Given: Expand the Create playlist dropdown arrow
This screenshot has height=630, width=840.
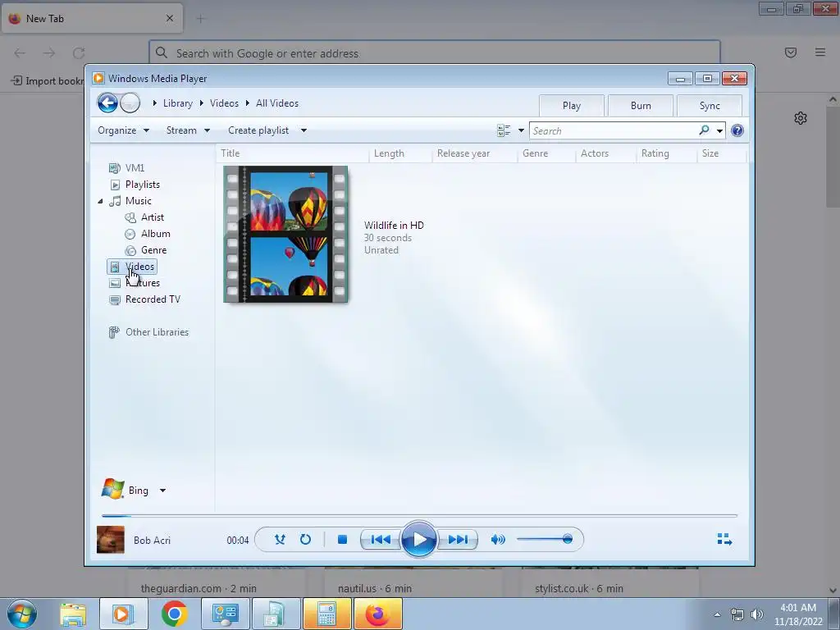Looking at the screenshot, I should 304,130.
